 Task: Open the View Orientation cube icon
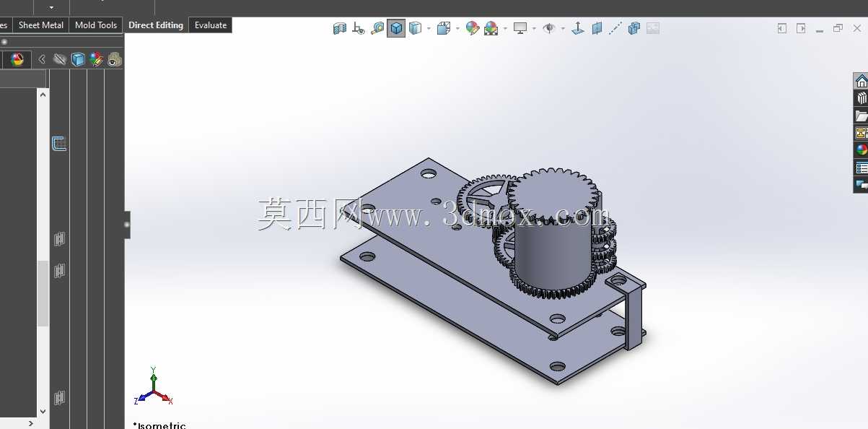[415, 28]
